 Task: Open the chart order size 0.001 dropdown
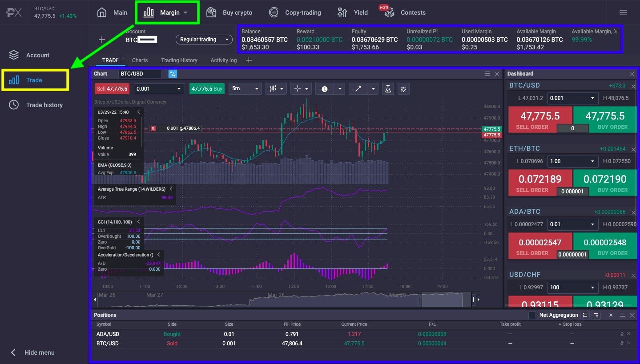click(x=159, y=88)
